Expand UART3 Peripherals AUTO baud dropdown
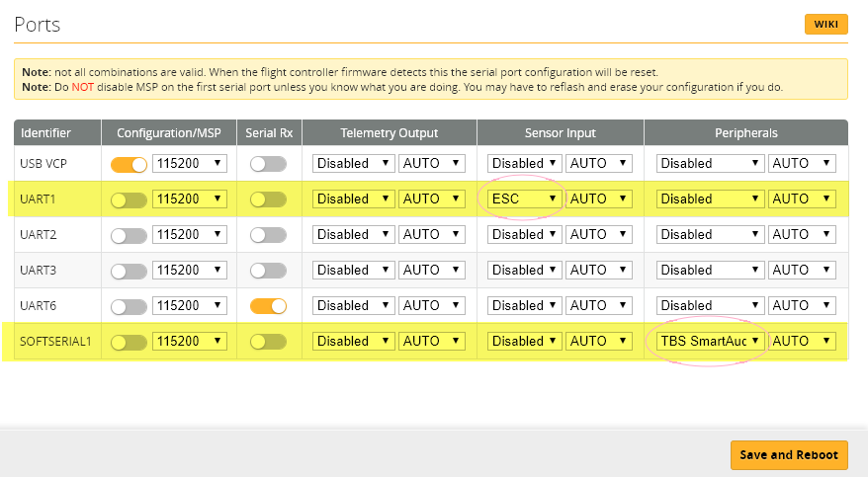The height and width of the screenshot is (477, 868). 802,270
